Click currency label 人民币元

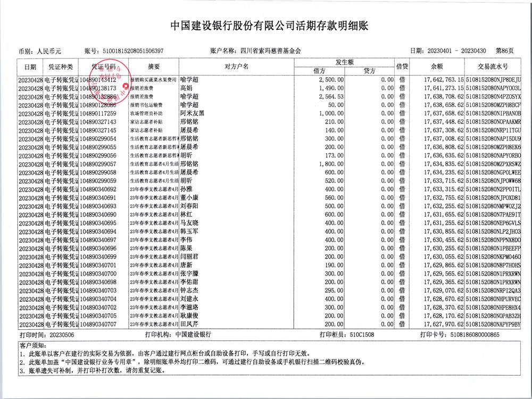pos(49,52)
